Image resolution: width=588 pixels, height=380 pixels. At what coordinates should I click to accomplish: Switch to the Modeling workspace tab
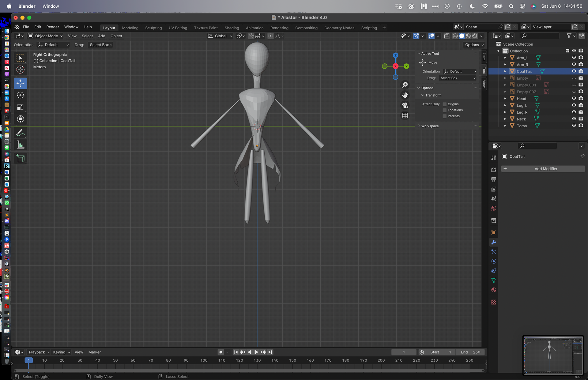(130, 28)
